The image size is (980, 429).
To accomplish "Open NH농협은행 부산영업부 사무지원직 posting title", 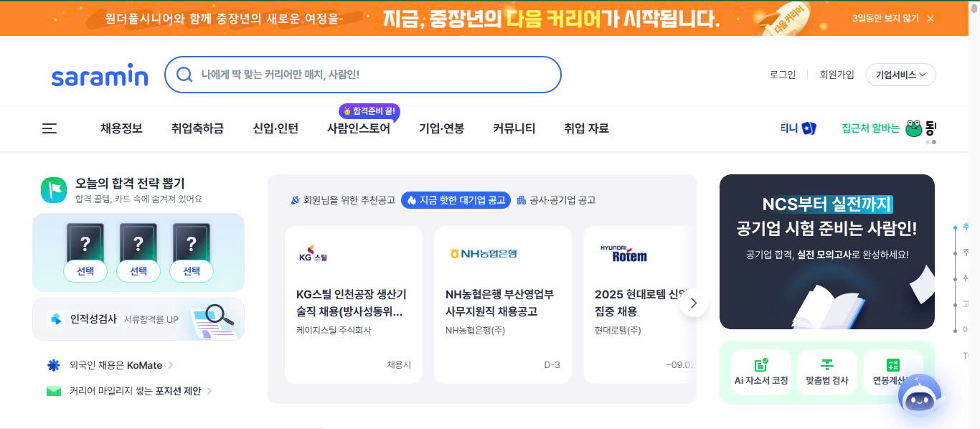I will click(499, 303).
